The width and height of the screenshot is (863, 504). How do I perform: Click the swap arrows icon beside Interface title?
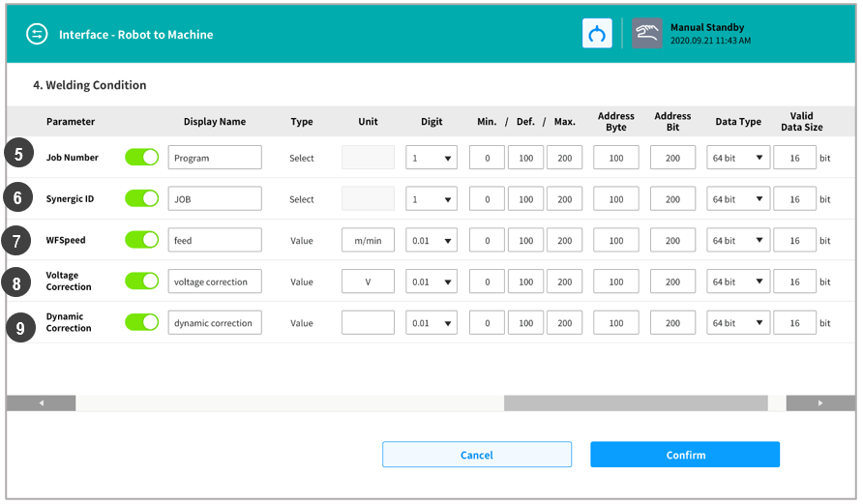pos(37,34)
